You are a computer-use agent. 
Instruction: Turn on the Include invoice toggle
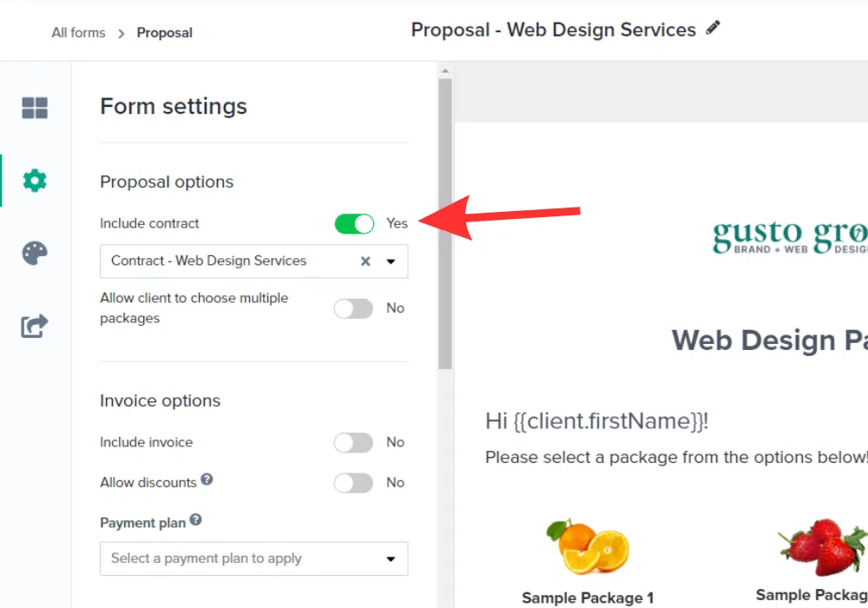(354, 443)
